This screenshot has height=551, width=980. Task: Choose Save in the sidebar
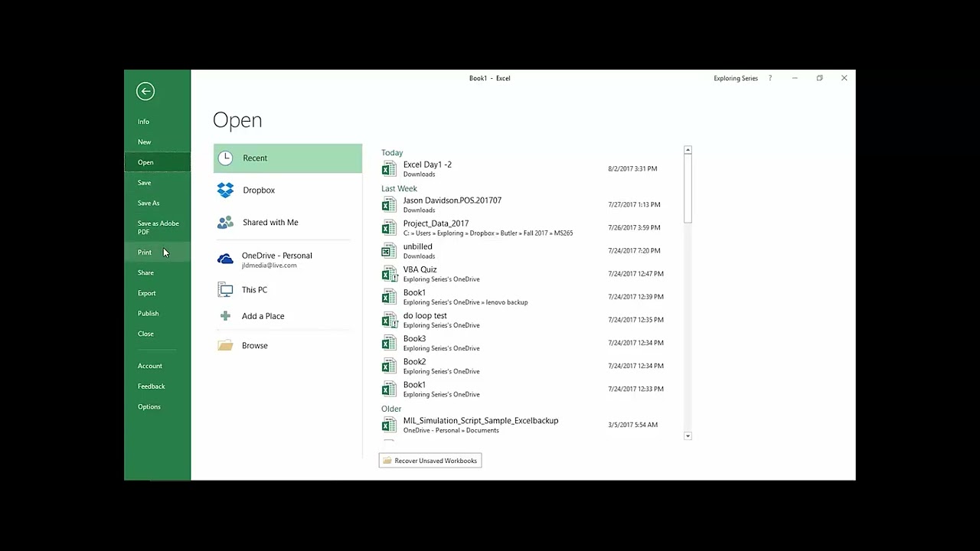tap(157, 183)
